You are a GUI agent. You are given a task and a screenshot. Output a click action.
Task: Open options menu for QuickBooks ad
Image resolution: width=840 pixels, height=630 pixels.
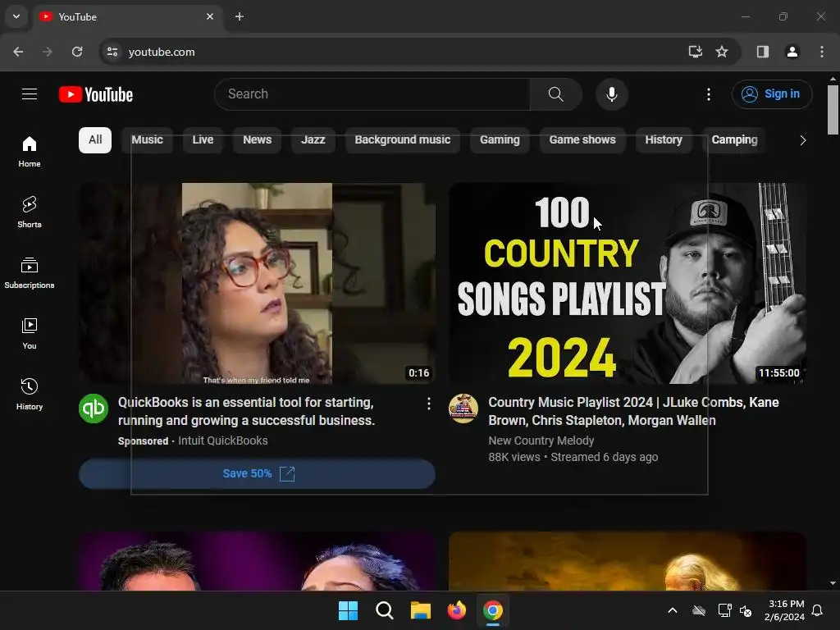tap(428, 404)
